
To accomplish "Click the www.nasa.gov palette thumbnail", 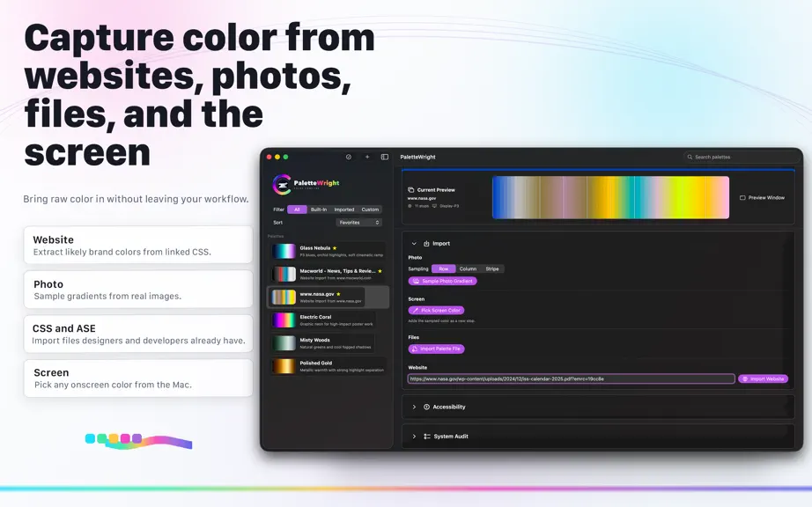I will pos(284,297).
